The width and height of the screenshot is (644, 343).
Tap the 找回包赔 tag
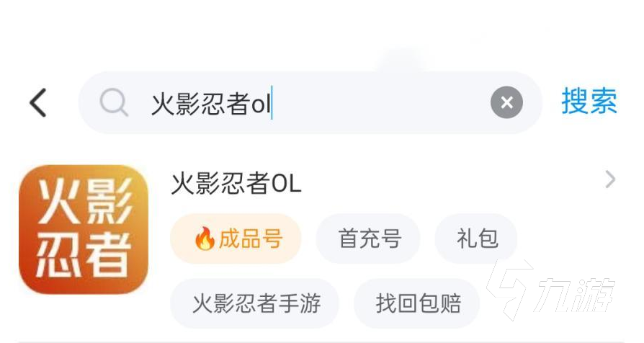pos(418,303)
